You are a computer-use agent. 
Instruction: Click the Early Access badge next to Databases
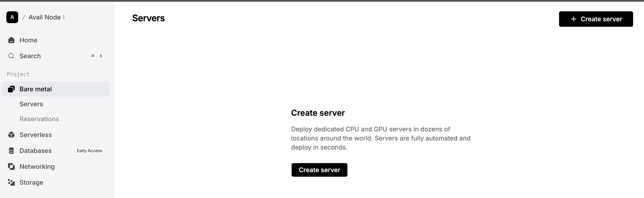89,151
